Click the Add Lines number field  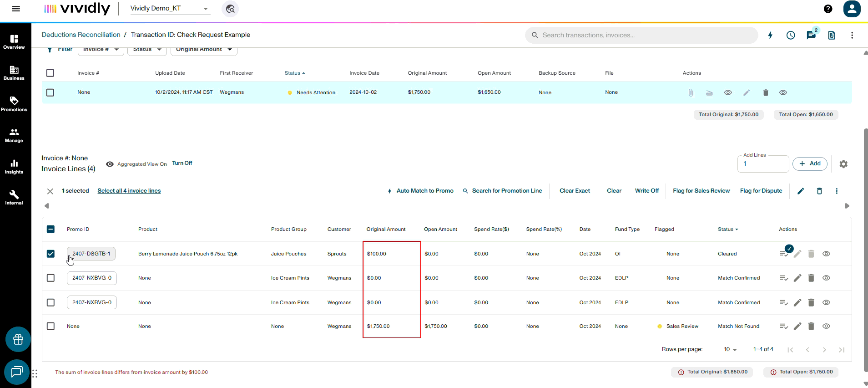pyautogui.click(x=763, y=164)
